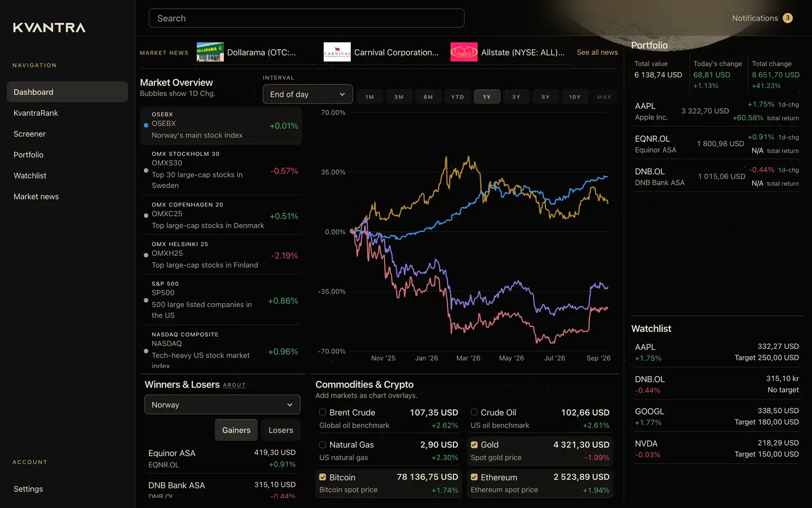The image size is (812, 508).
Task: Uncheck the Bitcoin chart overlay
Action: pos(323,477)
